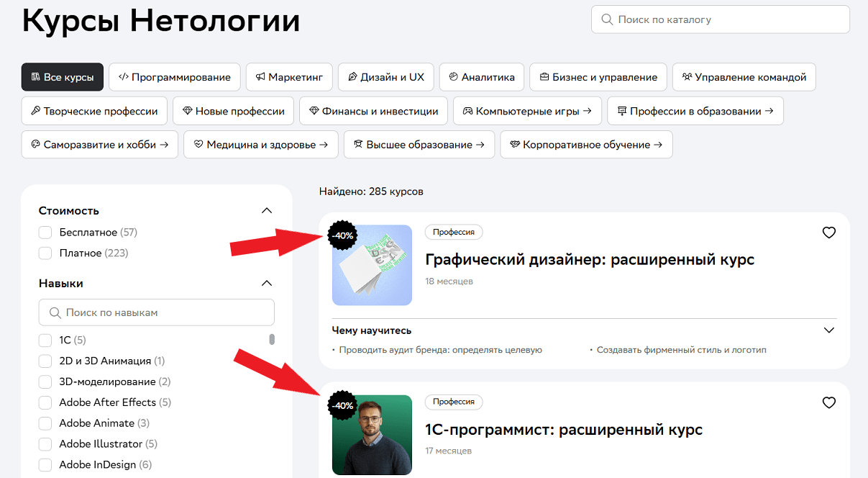Image resolution: width=868 pixels, height=478 pixels.
Task: Enable Adobe Animate skill filter
Action: [45, 423]
